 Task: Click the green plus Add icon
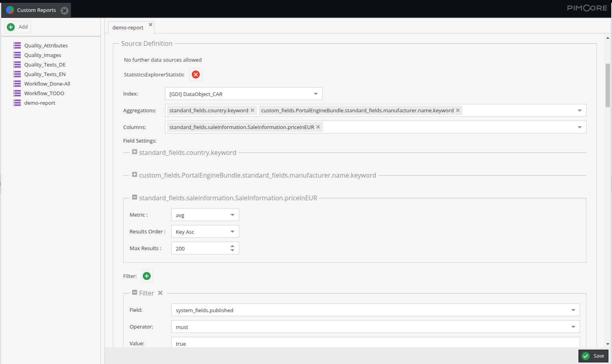click(11, 27)
